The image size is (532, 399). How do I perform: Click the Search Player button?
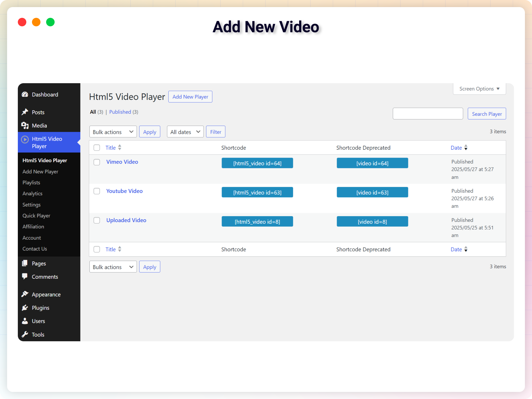coord(487,114)
